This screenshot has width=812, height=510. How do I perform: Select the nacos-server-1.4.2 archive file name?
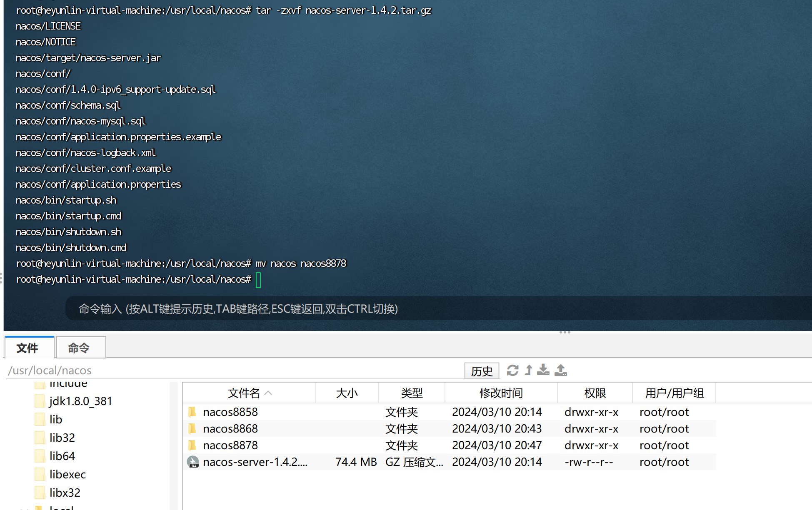(255, 462)
